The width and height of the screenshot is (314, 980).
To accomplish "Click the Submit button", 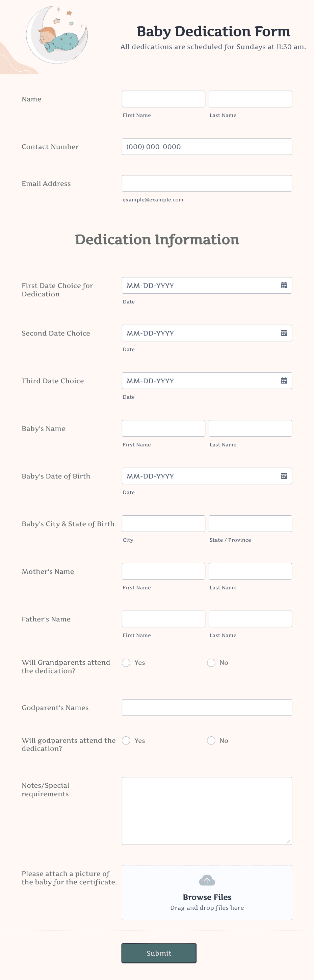I will (x=159, y=953).
